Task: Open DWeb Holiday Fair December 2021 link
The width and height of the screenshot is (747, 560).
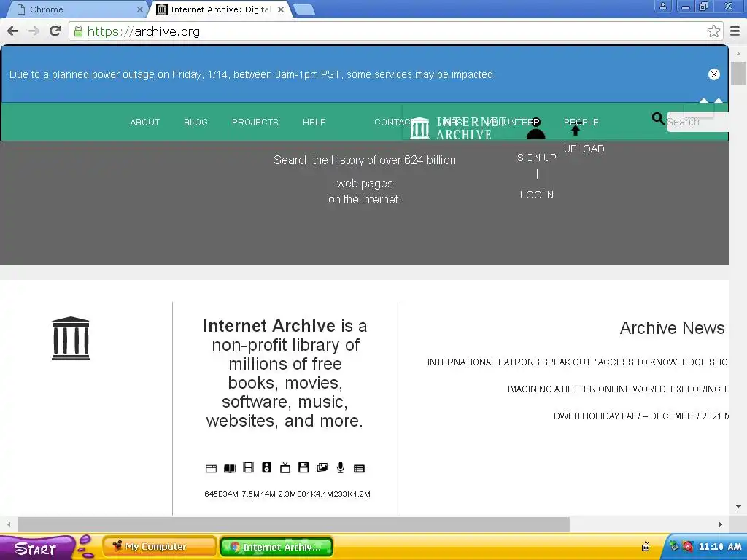Action: (641, 416)
